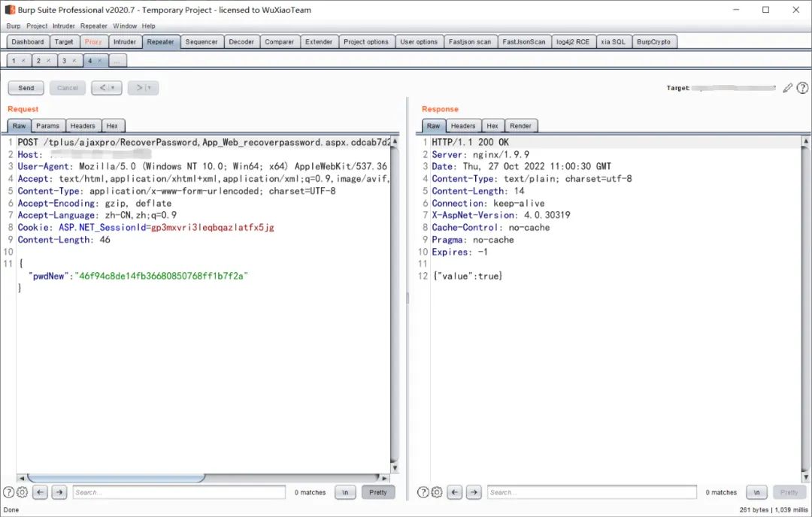
Task: Open response search settings gear icon
Action: 437,492
